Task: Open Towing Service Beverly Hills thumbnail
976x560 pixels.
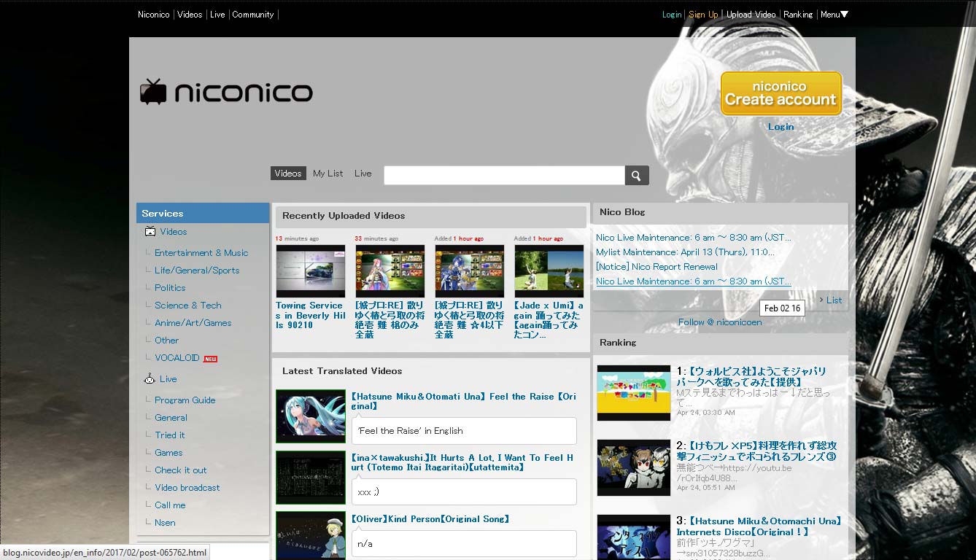Action: (311, 271)
